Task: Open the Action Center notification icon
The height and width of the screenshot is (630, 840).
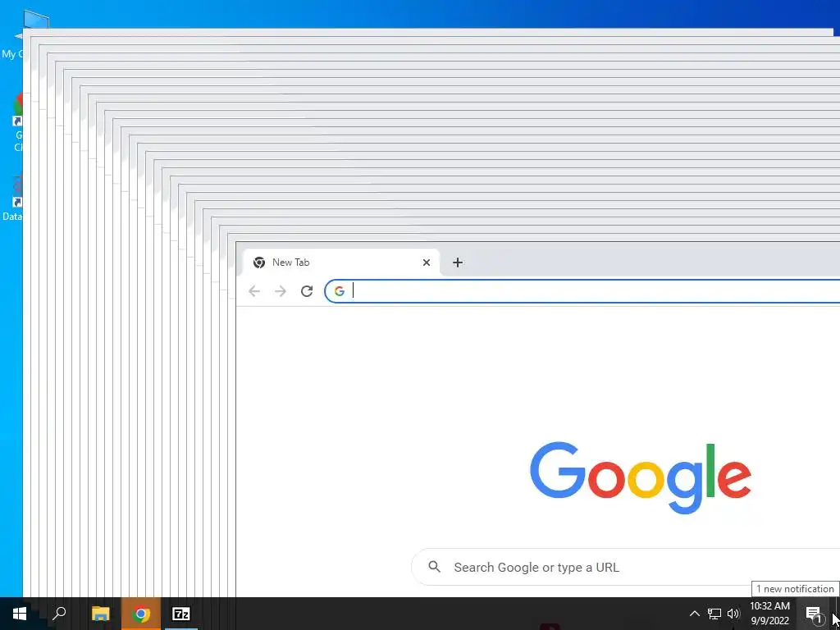Action: pos(813,614)
